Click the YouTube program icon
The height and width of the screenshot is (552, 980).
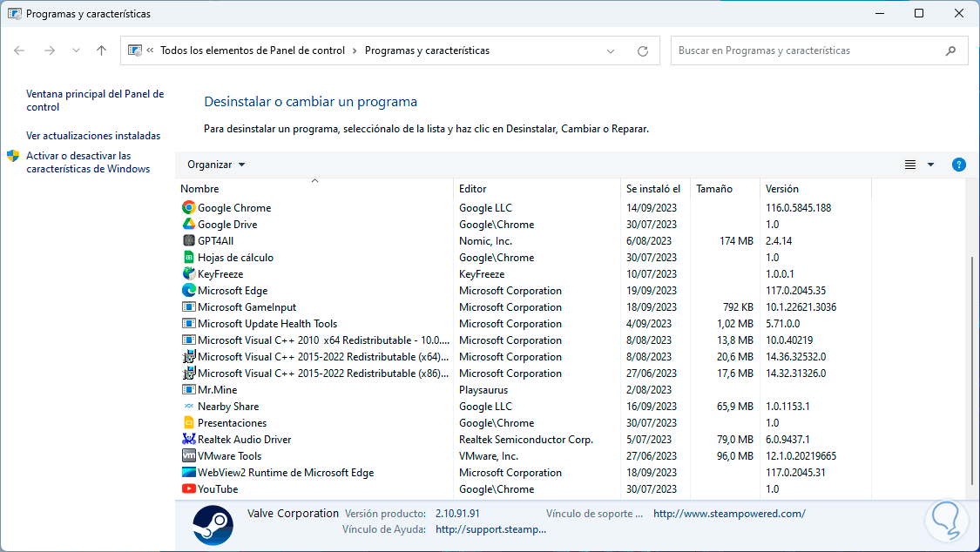(189, 489)
